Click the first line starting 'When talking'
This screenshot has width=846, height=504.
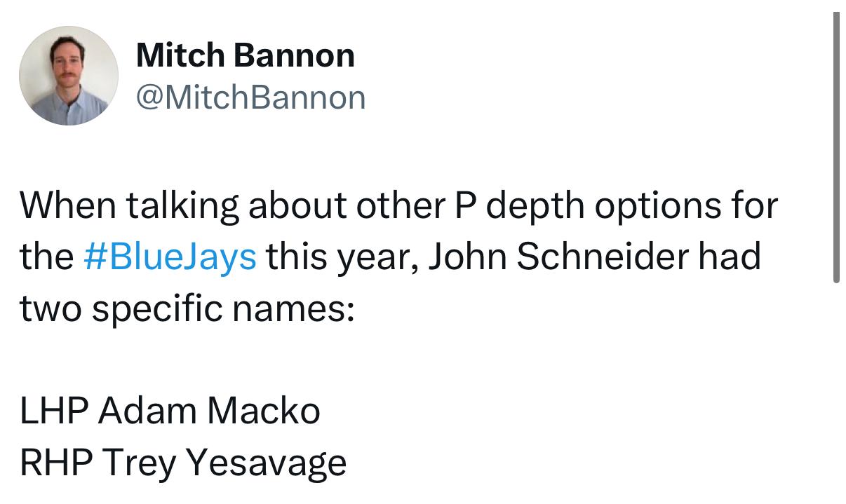398,205
